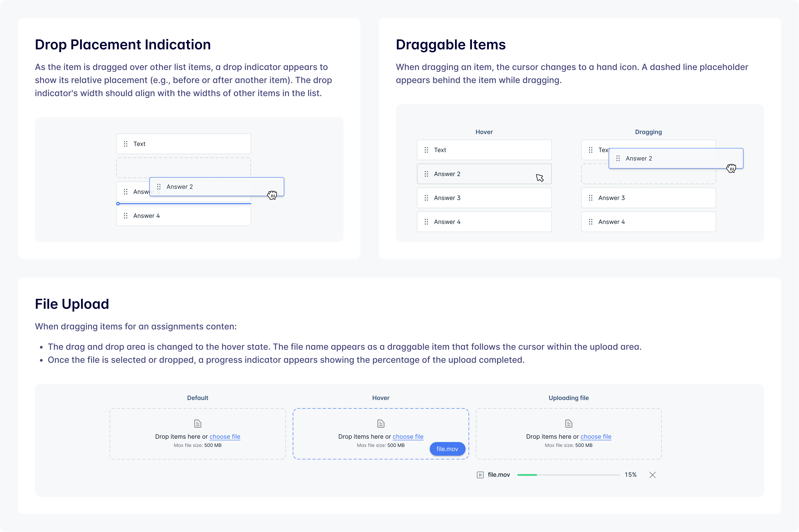Click the dashed placeholder in the Dragging column
The image size is (799, 532).
649,174
